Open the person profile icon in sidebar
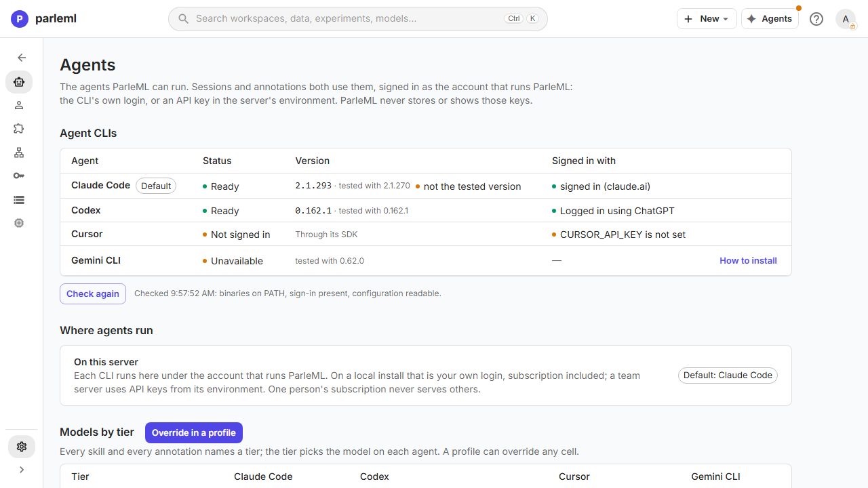The image size is (868, 488). click(x=19, y=105)
